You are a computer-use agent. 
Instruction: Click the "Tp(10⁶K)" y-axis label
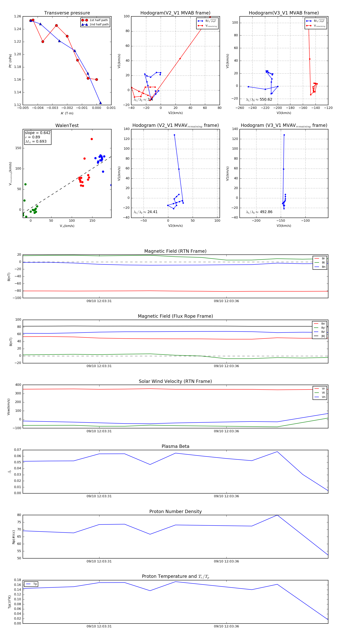point(10,602)
